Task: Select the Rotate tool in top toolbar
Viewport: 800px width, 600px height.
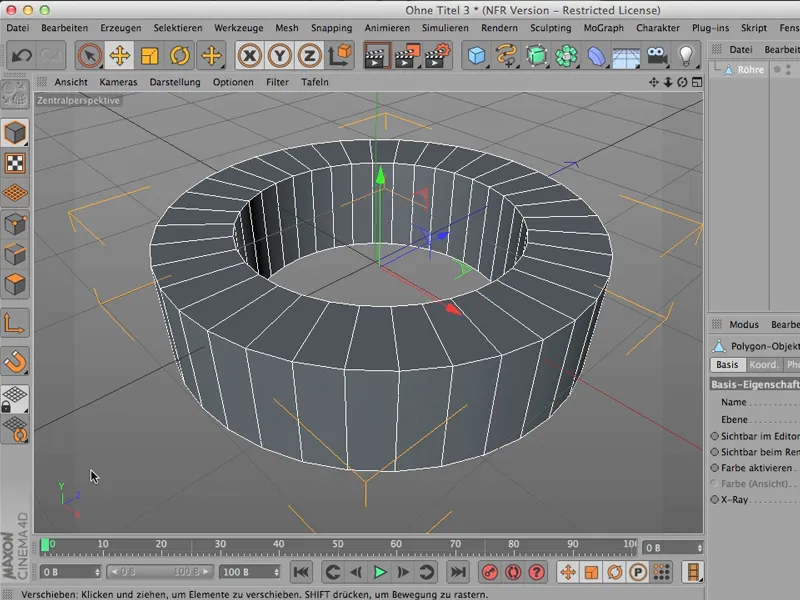Action: [180, 56]
